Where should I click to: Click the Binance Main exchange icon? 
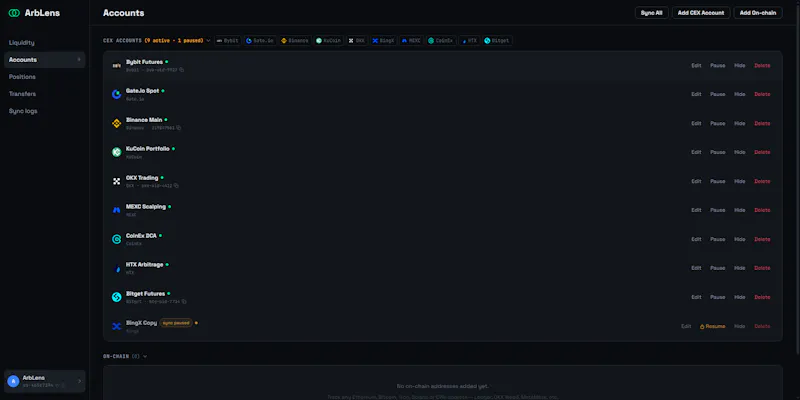click(x=116, y=123)
